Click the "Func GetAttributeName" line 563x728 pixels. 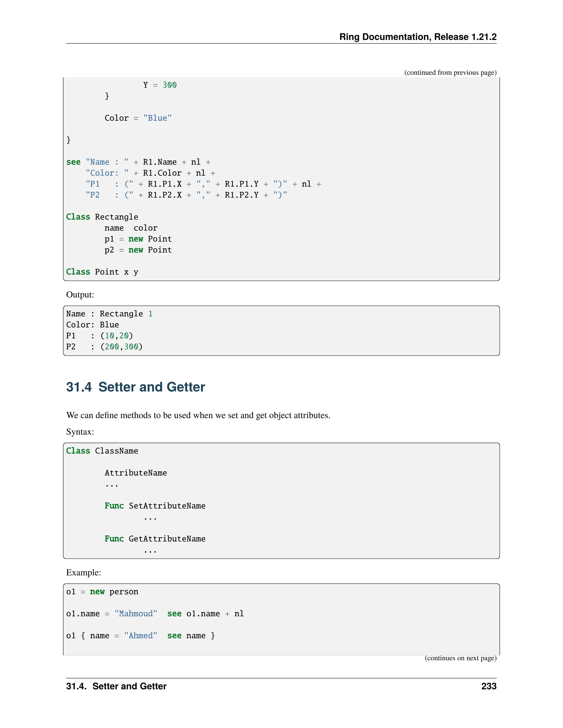[x=155, y=539]
